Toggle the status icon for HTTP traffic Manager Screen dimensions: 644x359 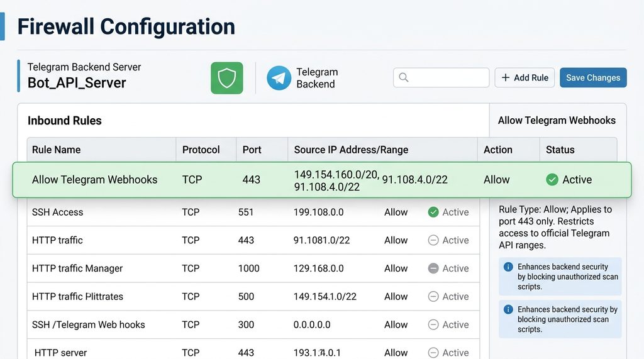[433, 268]
